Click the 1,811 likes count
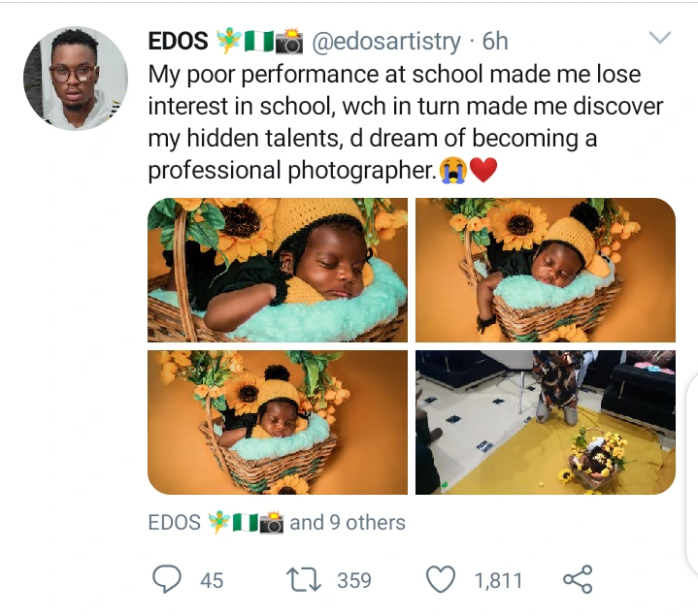The height and width of the screenshot is (616, 698). coord(498,580)
